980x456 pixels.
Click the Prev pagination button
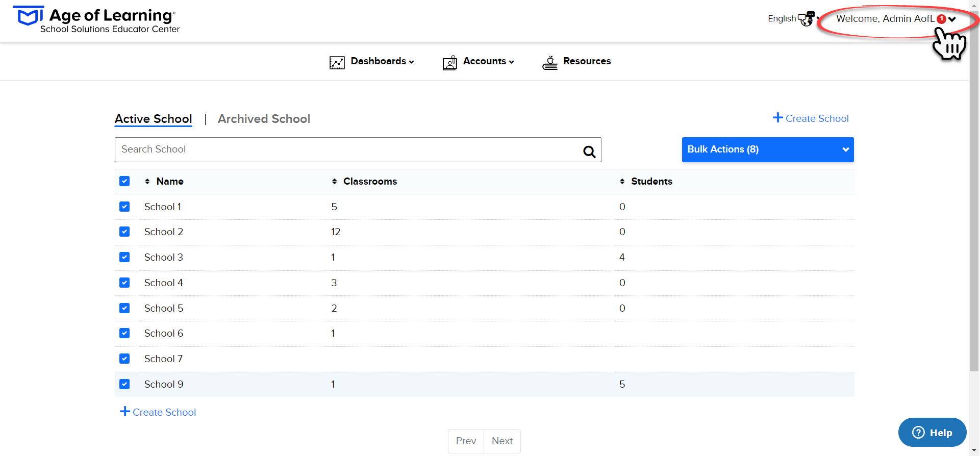click(466, 441)
